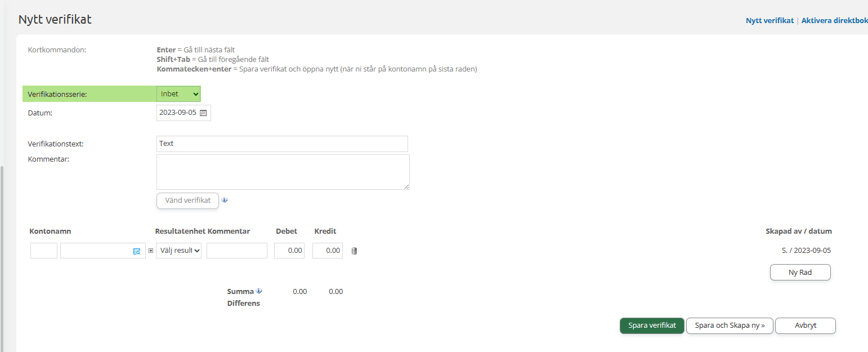Click Spara och Skapa ny button

pos(730,326)
